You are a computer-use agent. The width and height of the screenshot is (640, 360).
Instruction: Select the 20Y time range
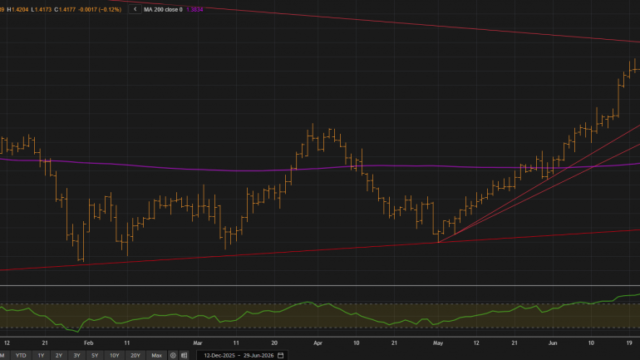pos(135,356)
